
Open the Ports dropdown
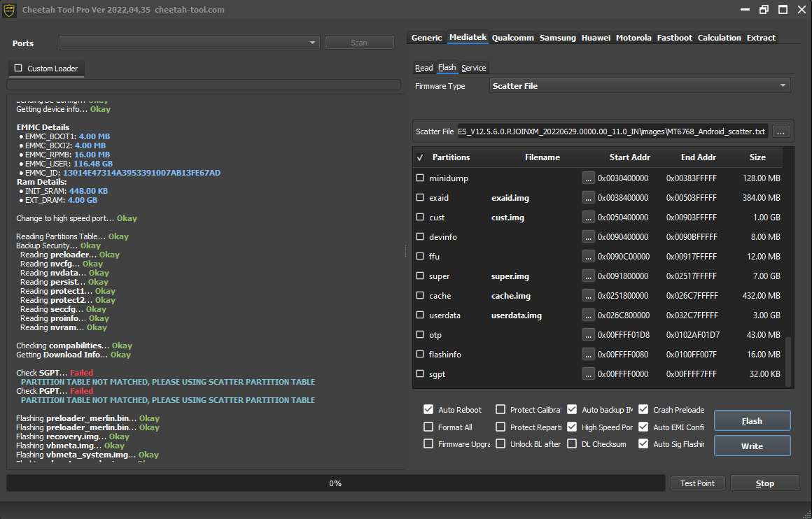click(x=190, y=43)
